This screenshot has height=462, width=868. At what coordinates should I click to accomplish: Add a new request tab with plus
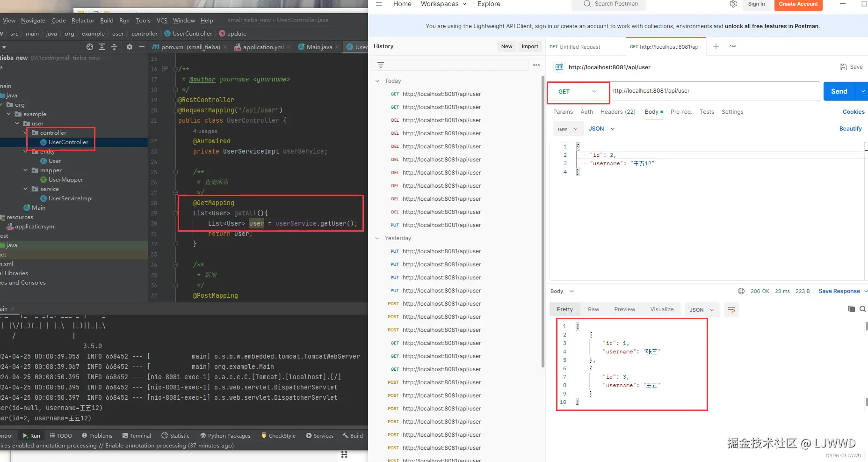pos(716,46)
